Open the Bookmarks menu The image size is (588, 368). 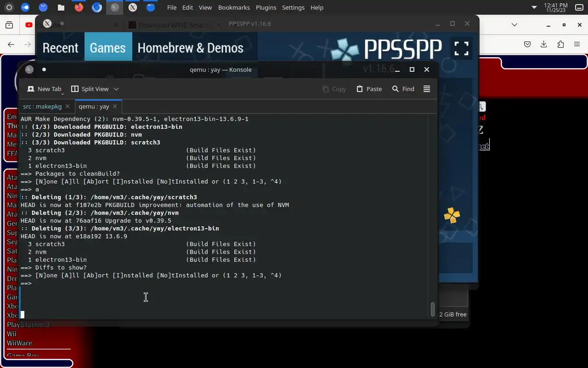234,7
